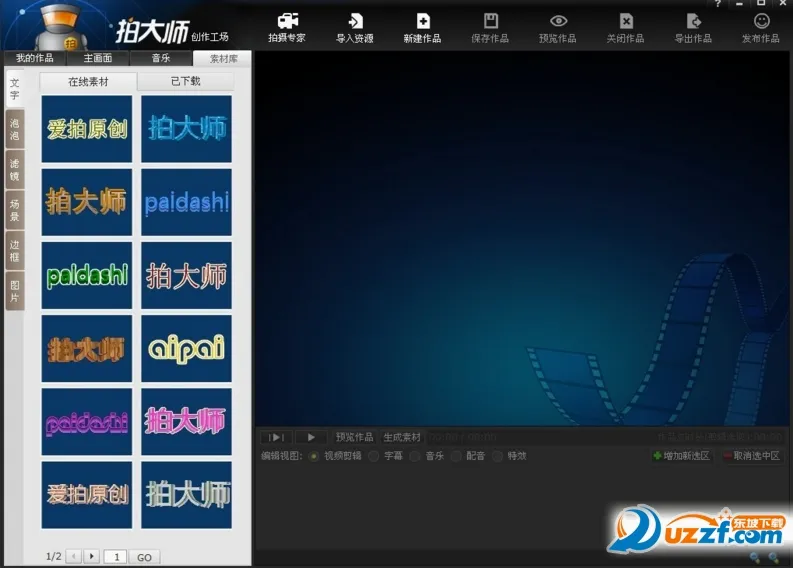Switch to the 主画面 tab
793x568 pixels.
[x=98, y=58]
